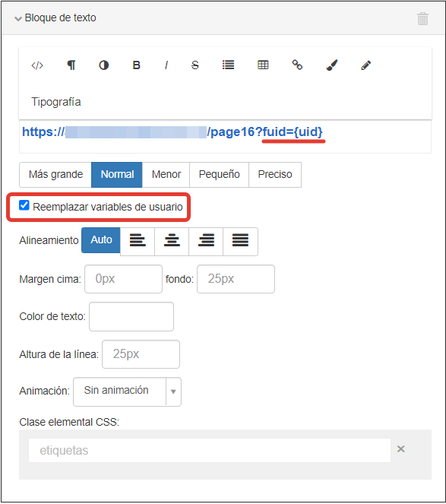446x504 pixels.
Task: Choose center text alignment
Action: (x=172, y=240)
